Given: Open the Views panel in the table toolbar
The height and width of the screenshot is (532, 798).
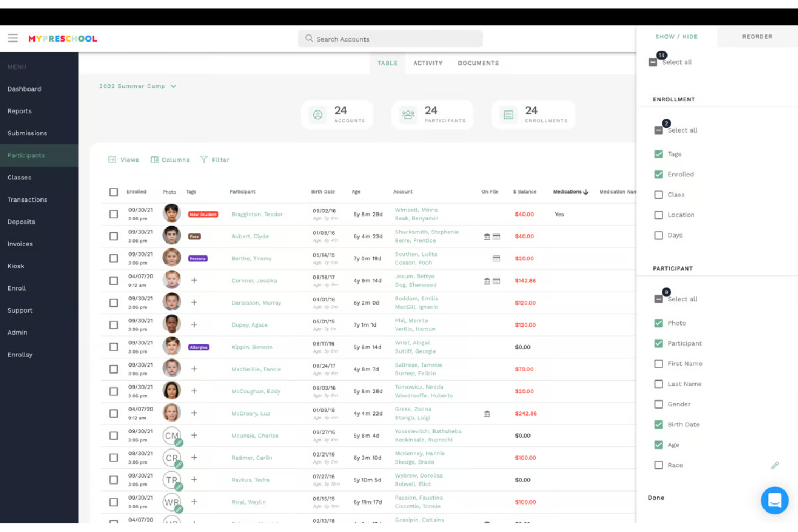Looking at the screenshot, I should coord(123,160).
